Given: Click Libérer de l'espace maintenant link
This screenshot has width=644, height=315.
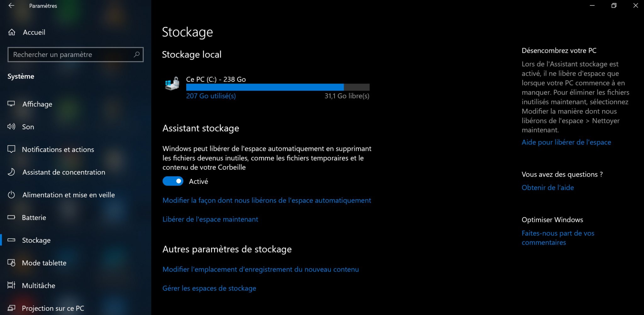Looking at the screenshot, I should tap(210, 219).
